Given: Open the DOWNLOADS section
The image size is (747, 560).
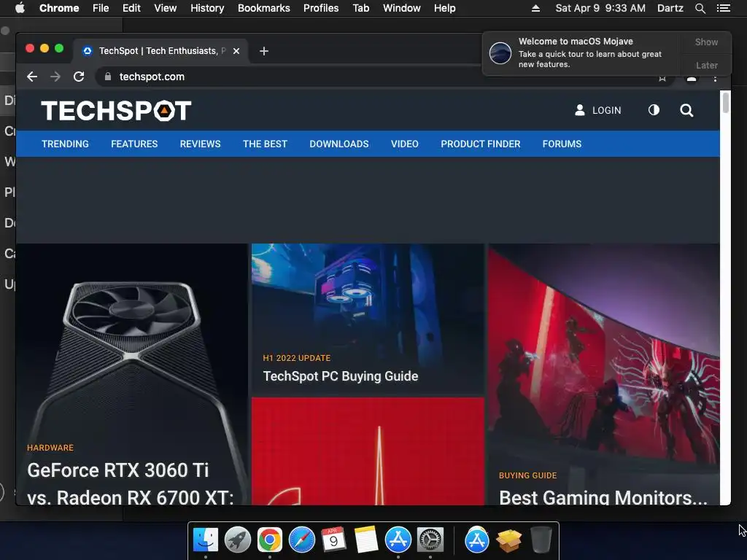Looking at the screenshot, I should 339,144.
